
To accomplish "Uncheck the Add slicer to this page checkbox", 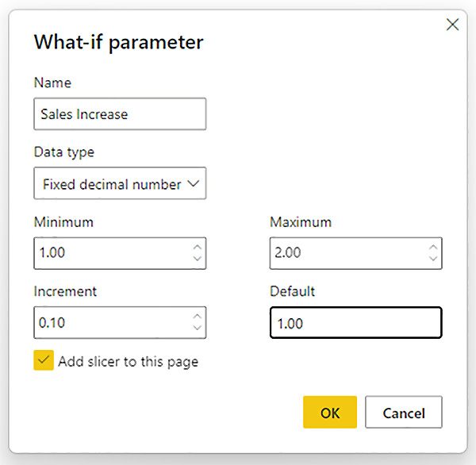I will 44,361.
